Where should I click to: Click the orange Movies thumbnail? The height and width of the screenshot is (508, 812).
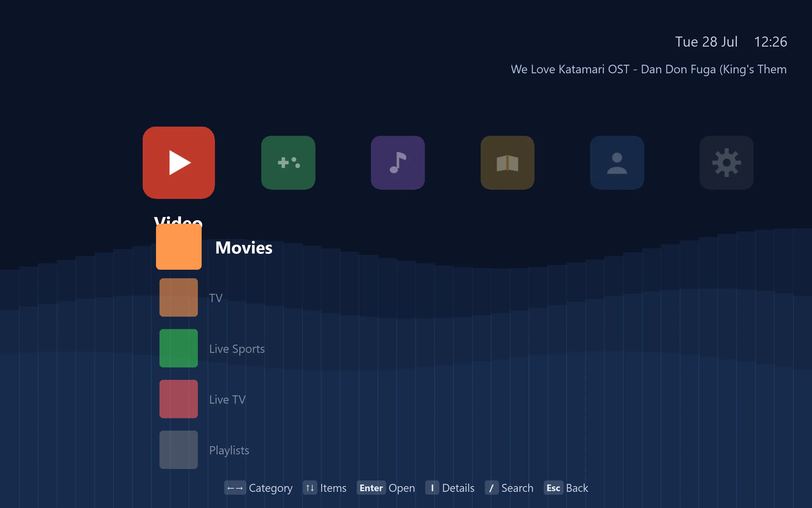pos(179,247)
